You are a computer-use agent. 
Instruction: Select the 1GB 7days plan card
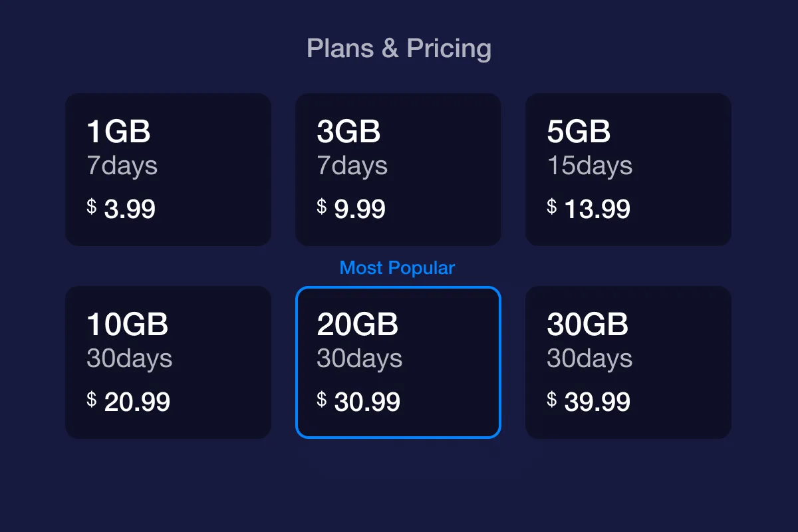point(168,170)
